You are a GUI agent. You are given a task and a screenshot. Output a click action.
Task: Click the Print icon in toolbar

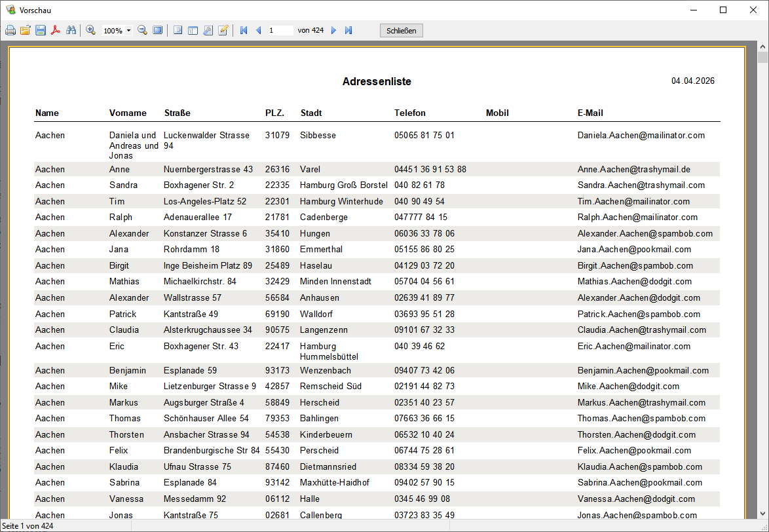10,31
